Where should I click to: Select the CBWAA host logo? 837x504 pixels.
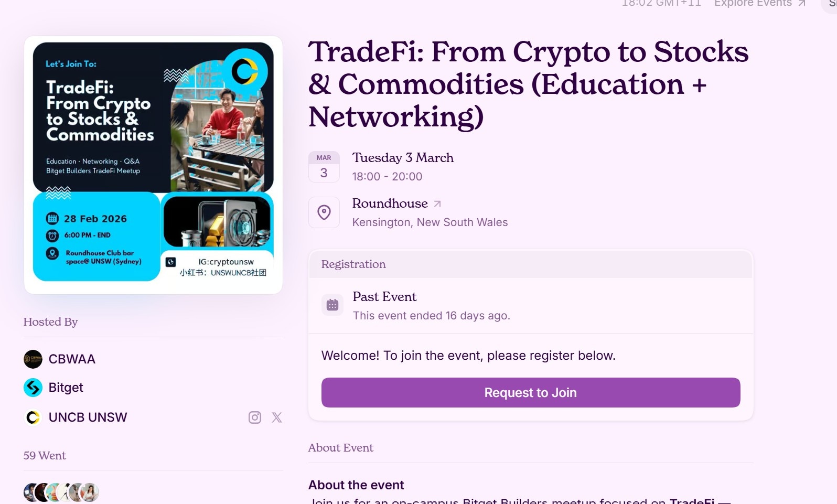(33, 359)
